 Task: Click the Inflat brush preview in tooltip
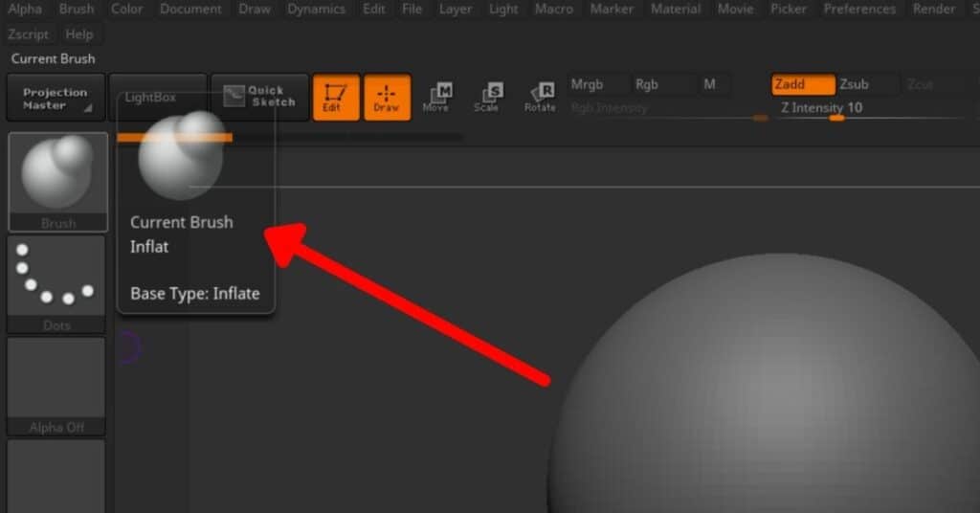click(181, 156)
